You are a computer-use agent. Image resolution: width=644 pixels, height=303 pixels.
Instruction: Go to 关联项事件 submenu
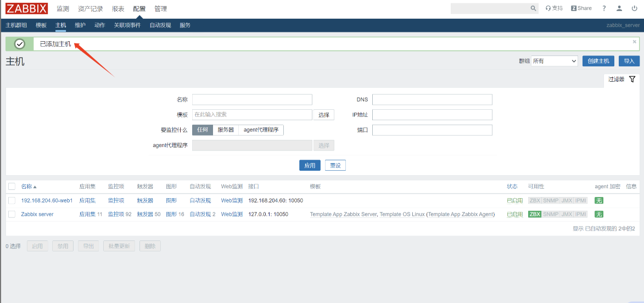pos(127,25)
